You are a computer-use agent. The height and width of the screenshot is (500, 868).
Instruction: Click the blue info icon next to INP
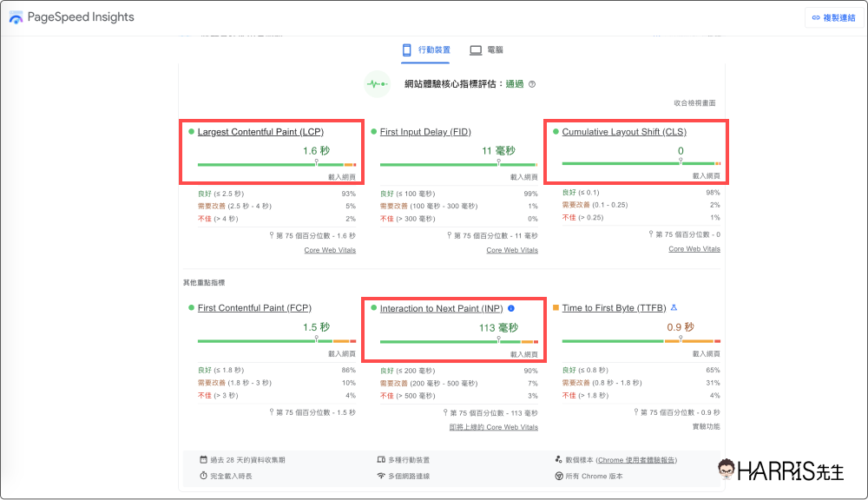click(511, 308)
